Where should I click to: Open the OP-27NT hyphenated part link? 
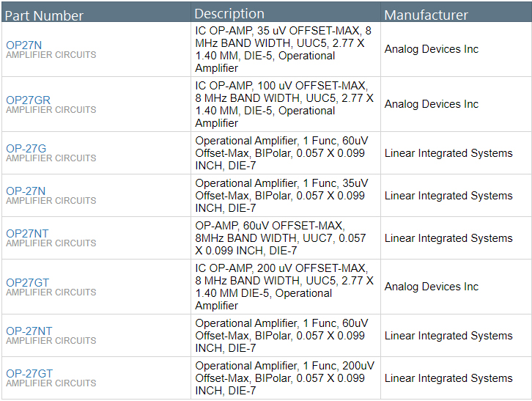coord(29,331)
